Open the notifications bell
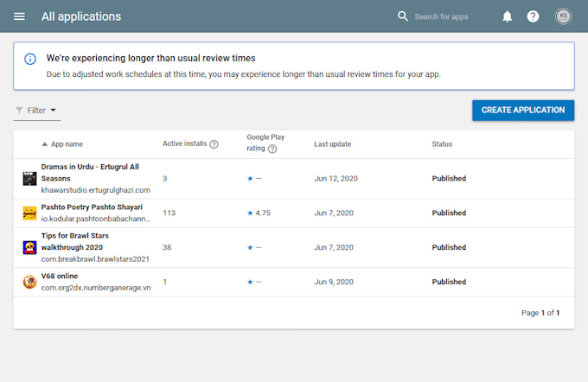The image size is (588, 382). click(x=507, y=16)
